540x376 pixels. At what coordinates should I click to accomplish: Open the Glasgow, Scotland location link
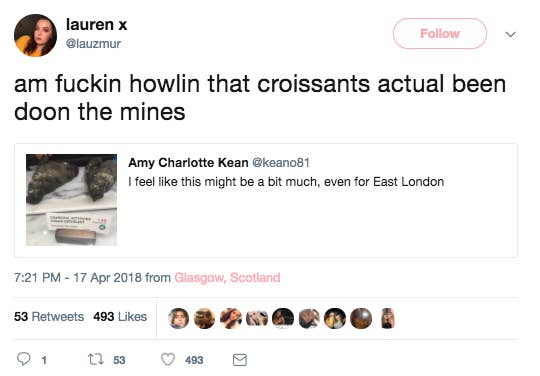point(227,278)
